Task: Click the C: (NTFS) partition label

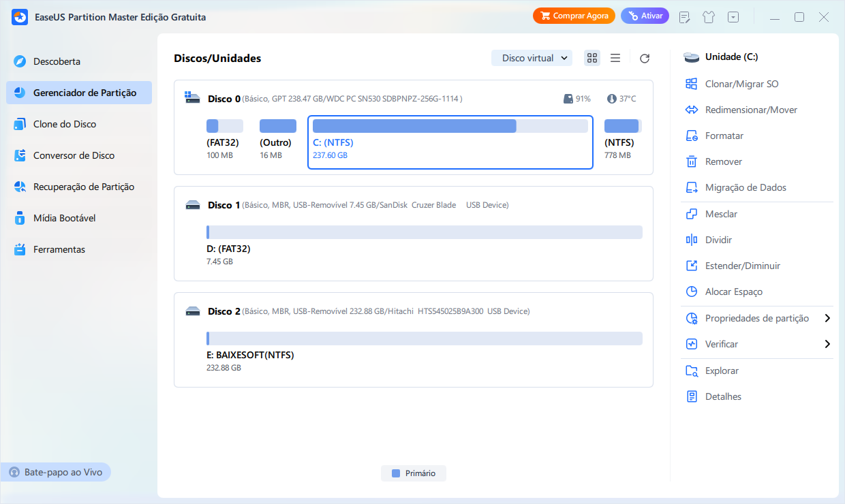Action: pyautogui.click(x=333, y=143)
